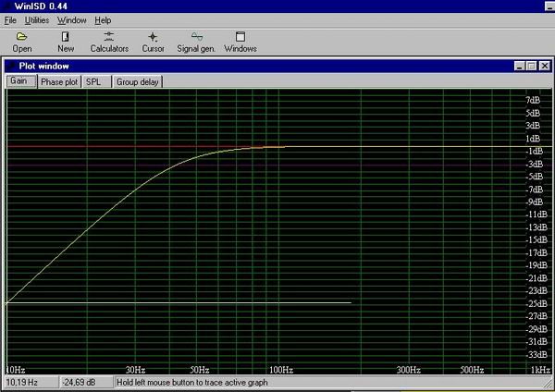Image resolution: width=555 pixels, height=392 pixels.
Task: Open the Help menu
Action: pyautogui.click(x=103, y=20)
